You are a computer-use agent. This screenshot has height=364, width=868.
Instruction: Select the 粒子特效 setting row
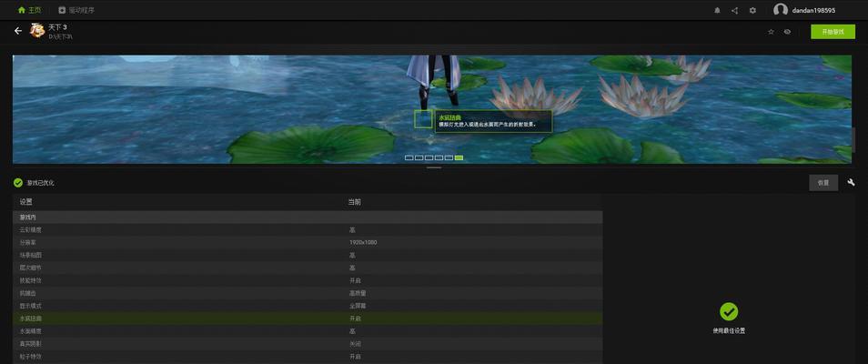click(x=308, y=357)
